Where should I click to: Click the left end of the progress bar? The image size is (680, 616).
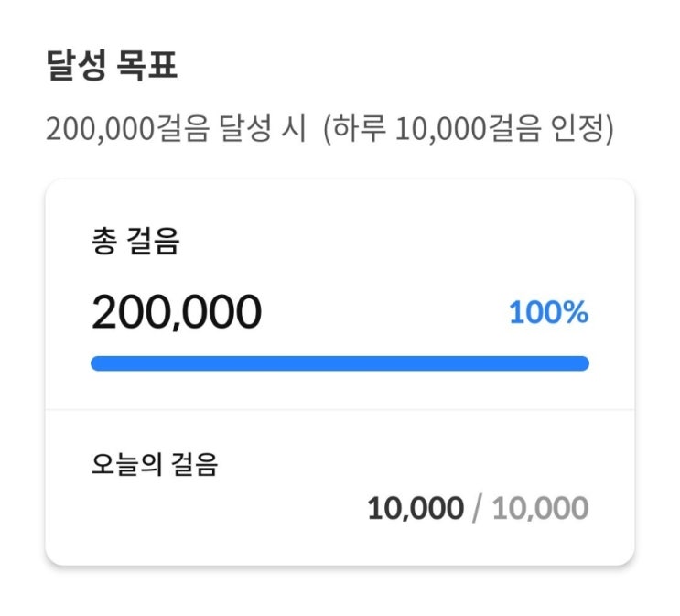point(97,363)
